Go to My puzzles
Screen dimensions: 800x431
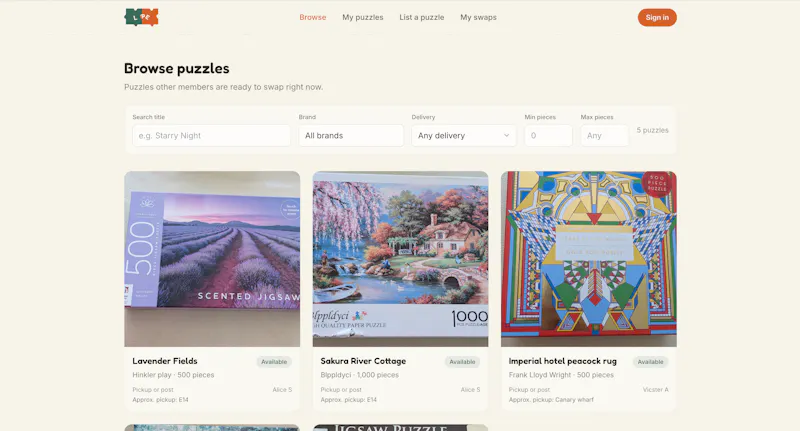click(363, 17)
